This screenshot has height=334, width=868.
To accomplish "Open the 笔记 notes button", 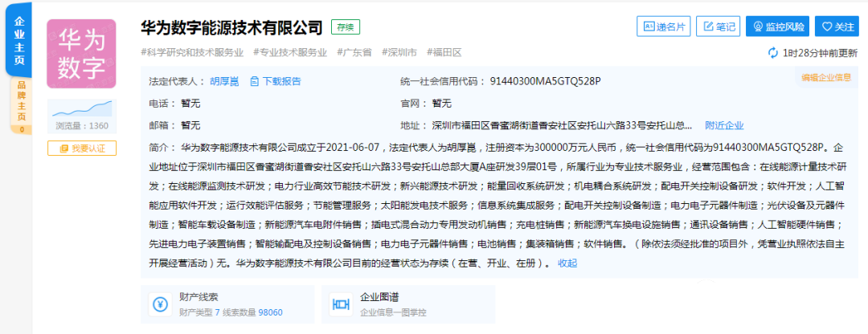I will 718,27.
